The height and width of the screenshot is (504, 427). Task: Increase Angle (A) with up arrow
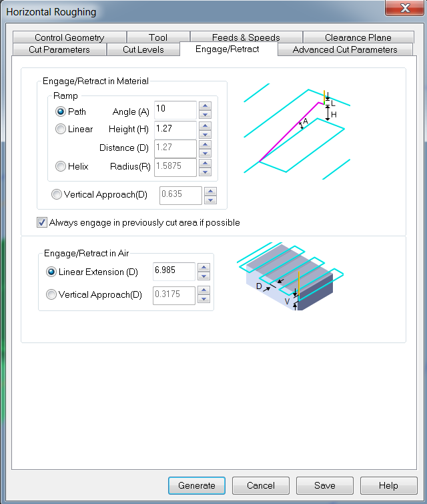click(x=205, y=105)
